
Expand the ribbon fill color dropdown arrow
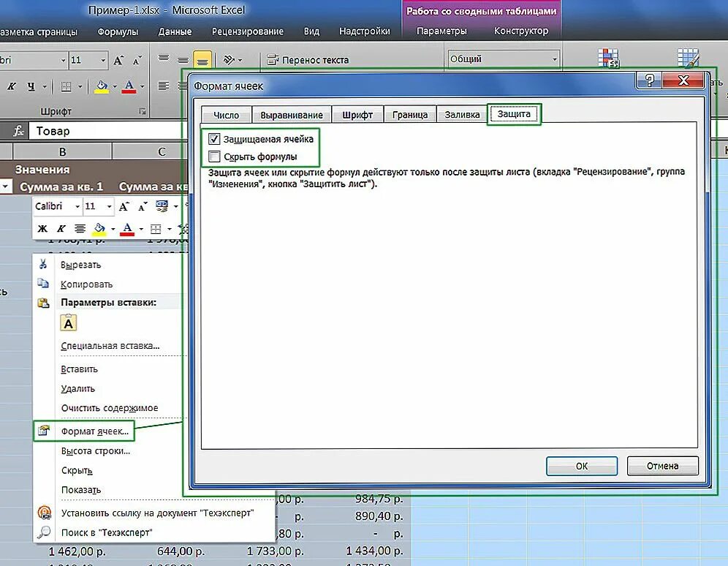[x=115, y=86]
